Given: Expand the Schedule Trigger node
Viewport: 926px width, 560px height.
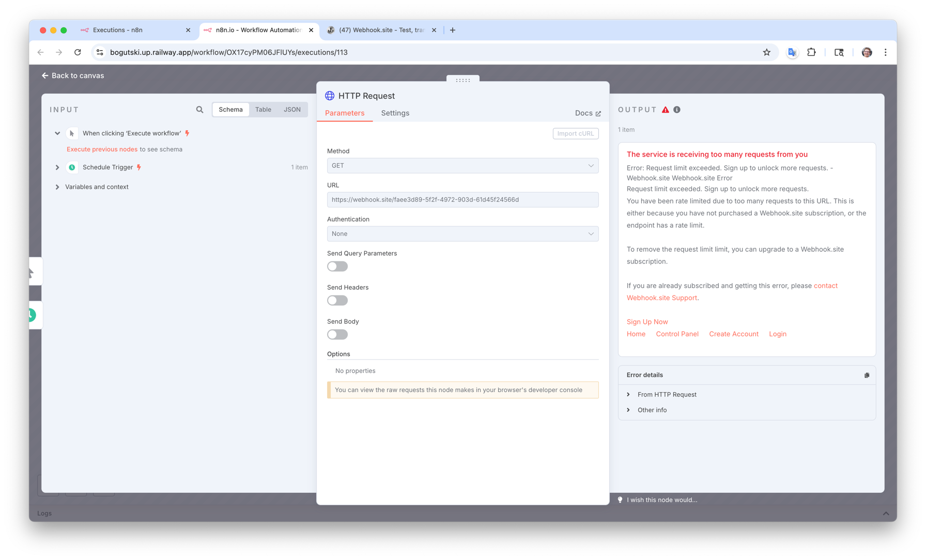Looking at the screenshot, I should click(x=57, y=167).
